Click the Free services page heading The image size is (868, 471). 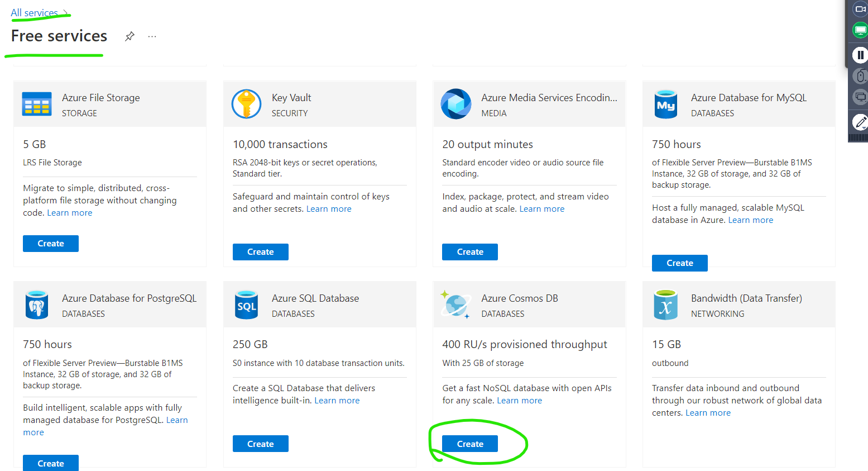click(59, 36)
